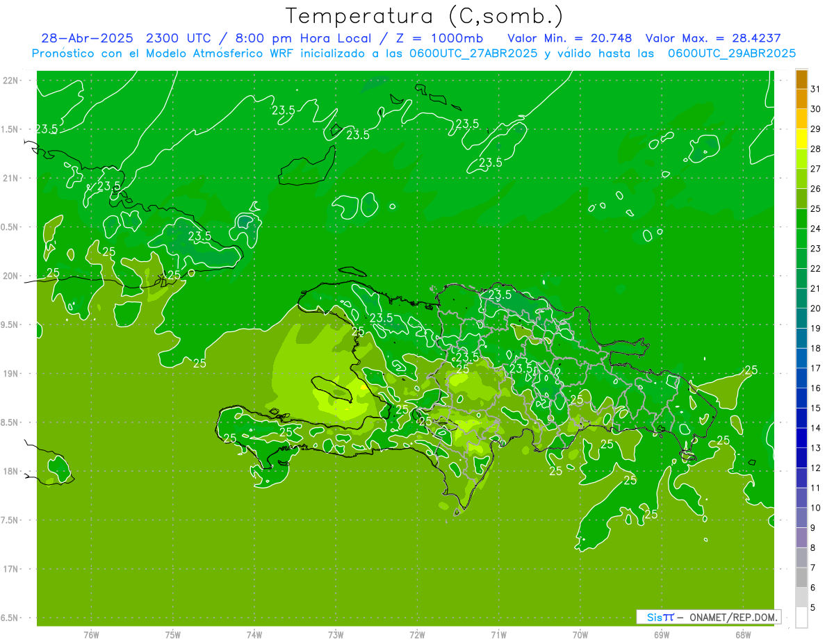834x644 pixels.
Task: Click the '18N' latitude axis label
Action: click(11, 472)
